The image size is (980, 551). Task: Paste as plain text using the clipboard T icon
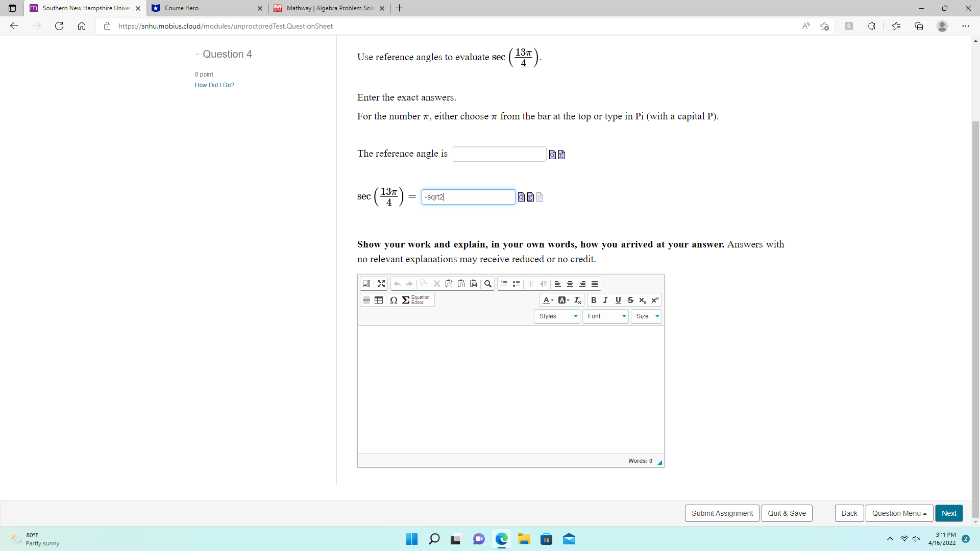(461, 284)
